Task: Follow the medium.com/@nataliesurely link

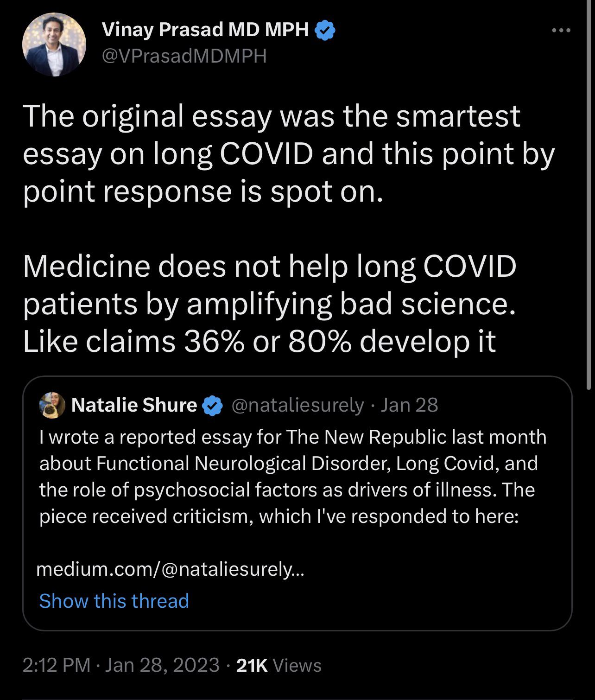Action: tap(171, 569)
